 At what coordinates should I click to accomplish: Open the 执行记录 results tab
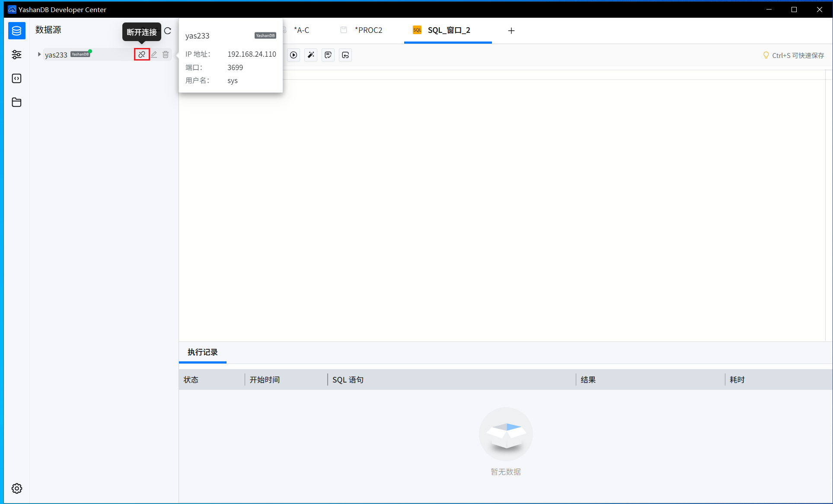[203, 352]
